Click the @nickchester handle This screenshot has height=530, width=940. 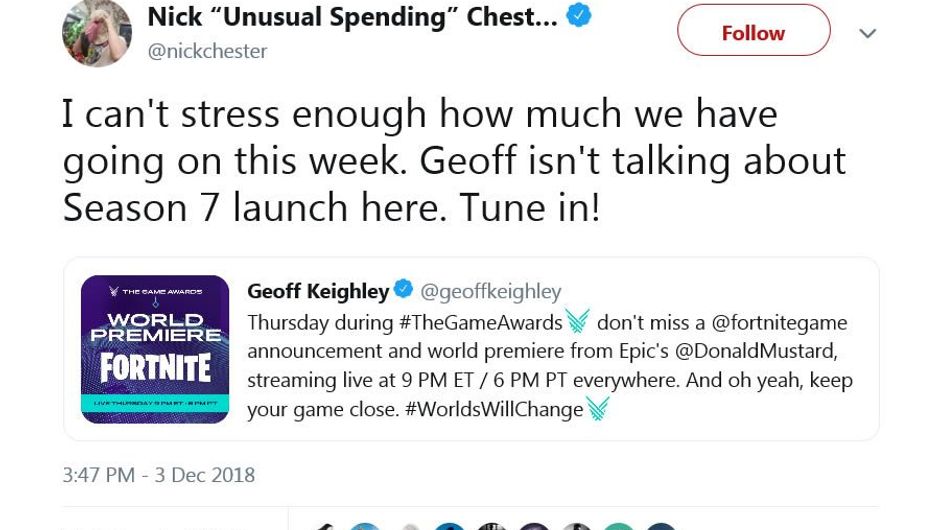point(207,51)
